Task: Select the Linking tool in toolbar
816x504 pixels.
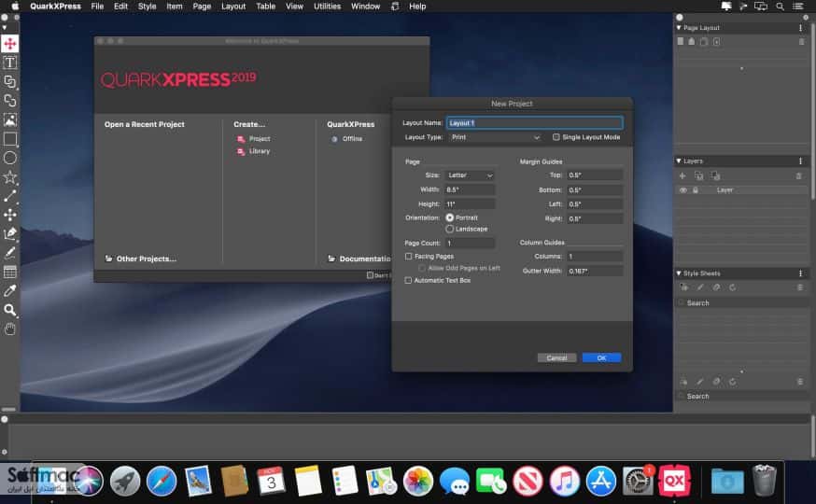Action: pos(10,81)
